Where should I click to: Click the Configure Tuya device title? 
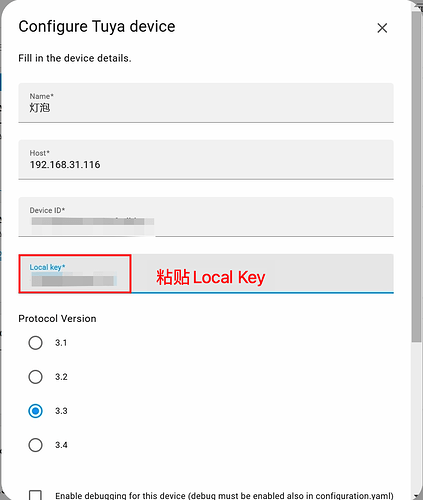click(97, 27)
